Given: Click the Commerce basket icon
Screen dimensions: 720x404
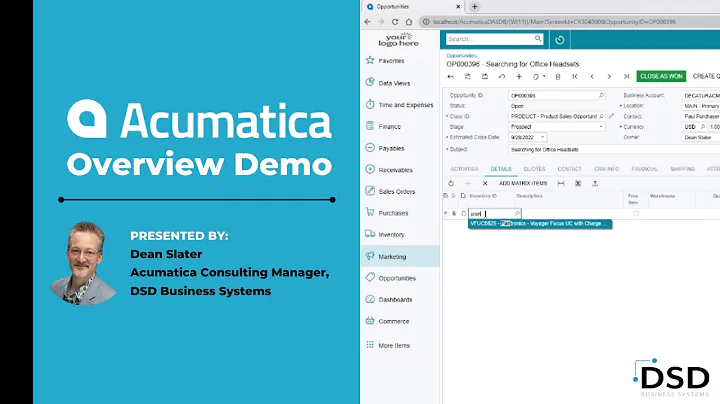Looking at the screenshot, I should click(370, 320).
